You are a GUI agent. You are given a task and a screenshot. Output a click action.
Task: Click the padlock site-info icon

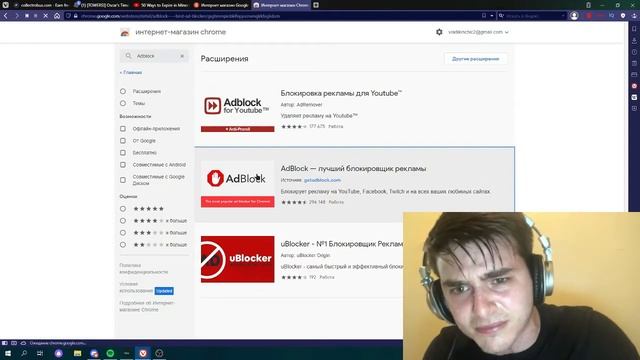pyautogui.click(x=76, y=16)
